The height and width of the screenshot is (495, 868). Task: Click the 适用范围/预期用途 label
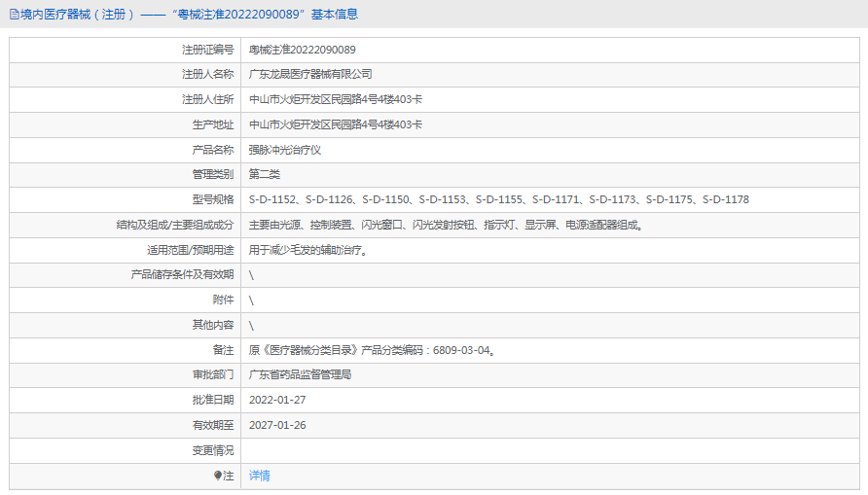191,251
